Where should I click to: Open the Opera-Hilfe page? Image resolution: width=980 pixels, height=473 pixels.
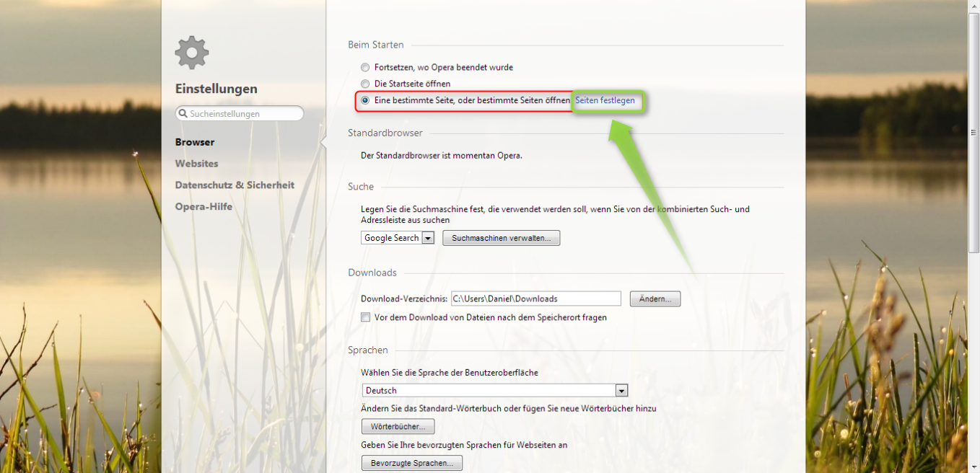204,207
